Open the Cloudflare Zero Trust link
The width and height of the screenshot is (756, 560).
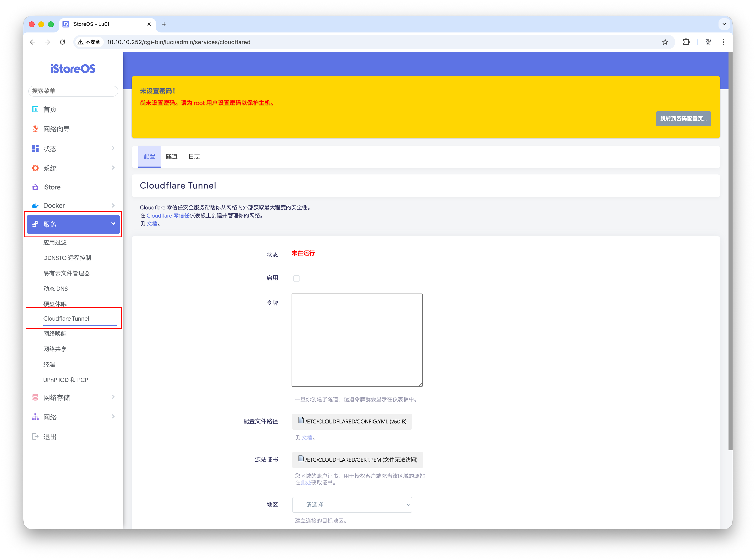tap(168, 216)
